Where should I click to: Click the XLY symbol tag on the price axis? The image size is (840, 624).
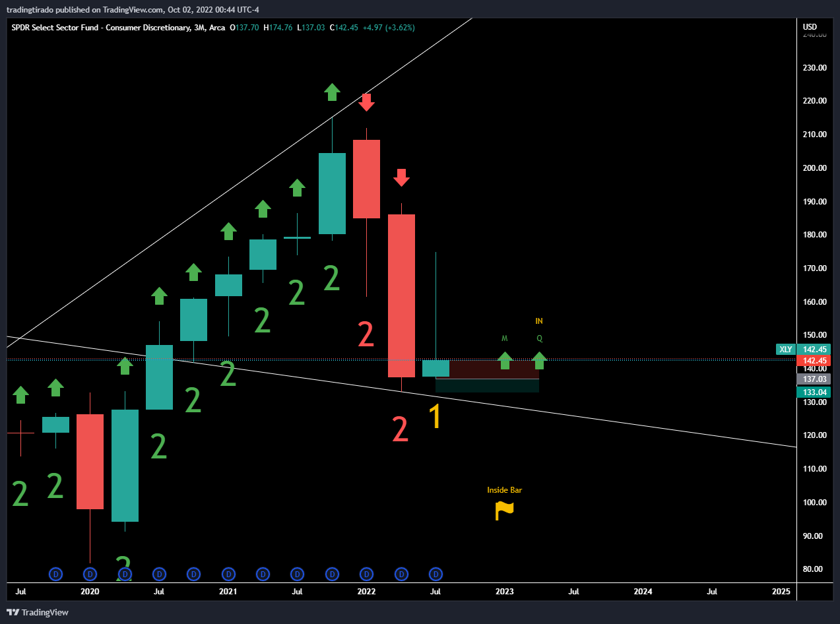786,350
